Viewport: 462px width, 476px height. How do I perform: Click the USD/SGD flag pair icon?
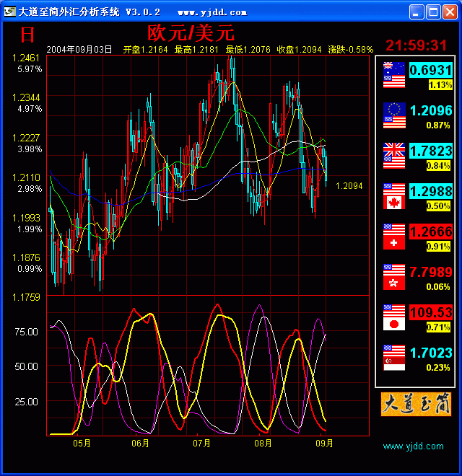[394, 358]
